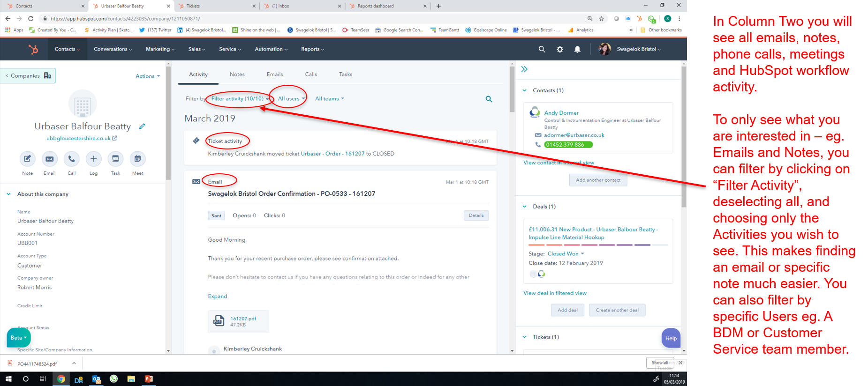
Task: Click the Call phone icon
Action: tap(71, 159)
